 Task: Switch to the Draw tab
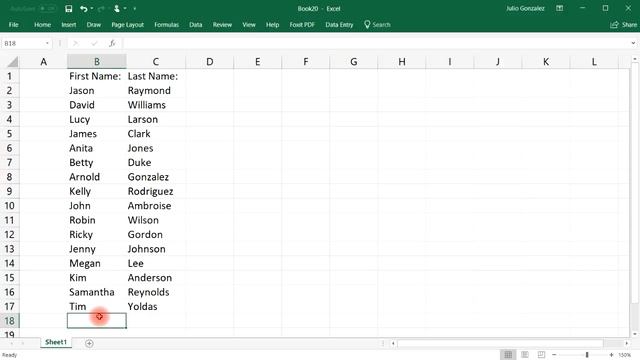point(93,25)
